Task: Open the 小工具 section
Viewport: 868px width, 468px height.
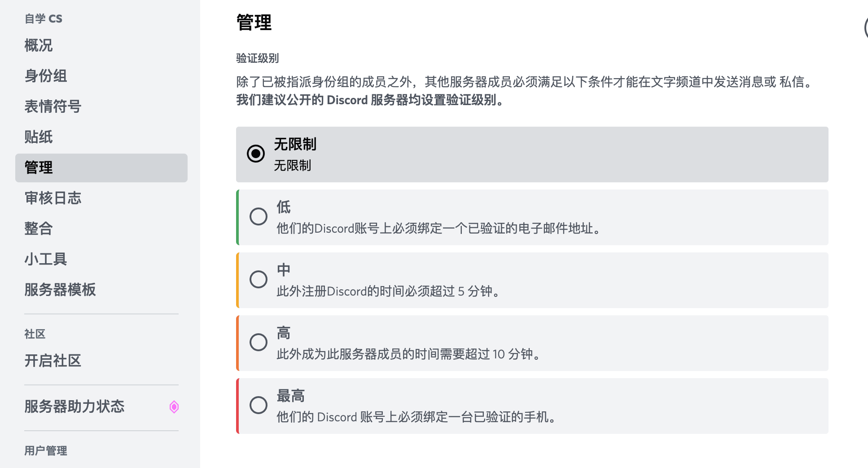Action: tap(46, 259)
